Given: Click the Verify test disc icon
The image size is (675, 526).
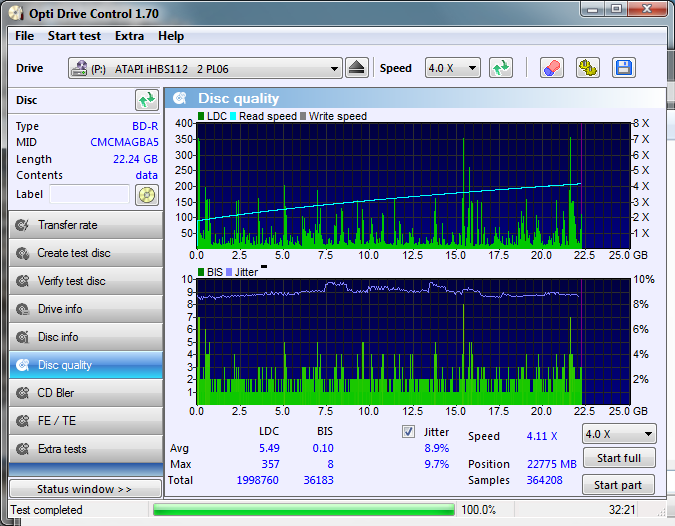Looking at the screenshot, I should (22, 281).
